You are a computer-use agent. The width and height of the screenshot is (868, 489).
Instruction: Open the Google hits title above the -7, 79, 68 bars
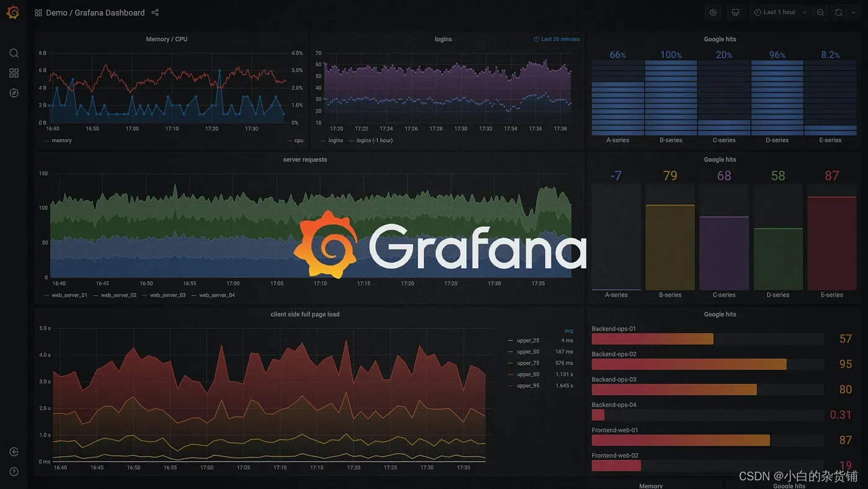[x=720, y=159]
